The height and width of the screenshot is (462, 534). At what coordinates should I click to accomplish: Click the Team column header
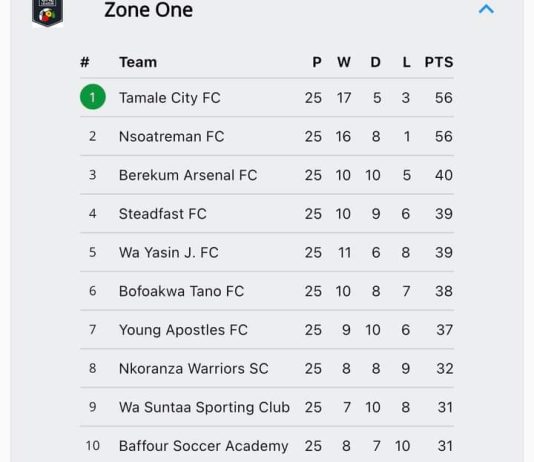[138, 62]
